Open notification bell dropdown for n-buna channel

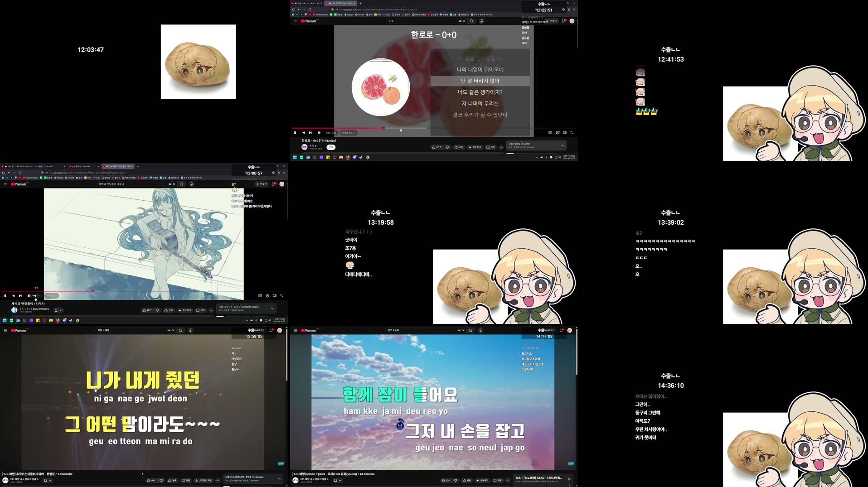[x=58, y=310]
